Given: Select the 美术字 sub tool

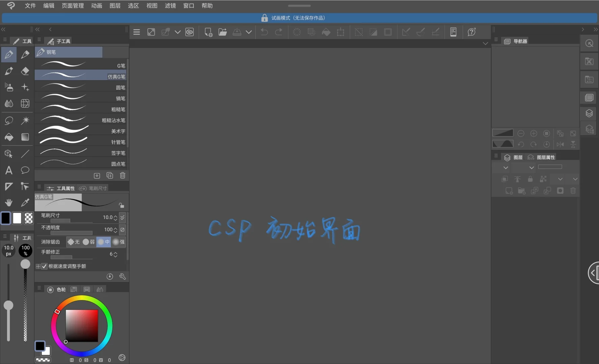Looking at the screenshot, I should [81, 129].
